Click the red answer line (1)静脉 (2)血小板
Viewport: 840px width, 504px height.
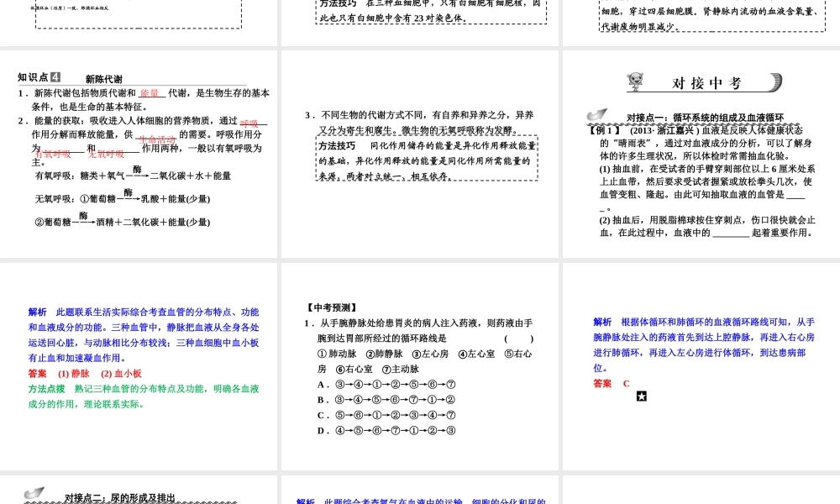85,373
